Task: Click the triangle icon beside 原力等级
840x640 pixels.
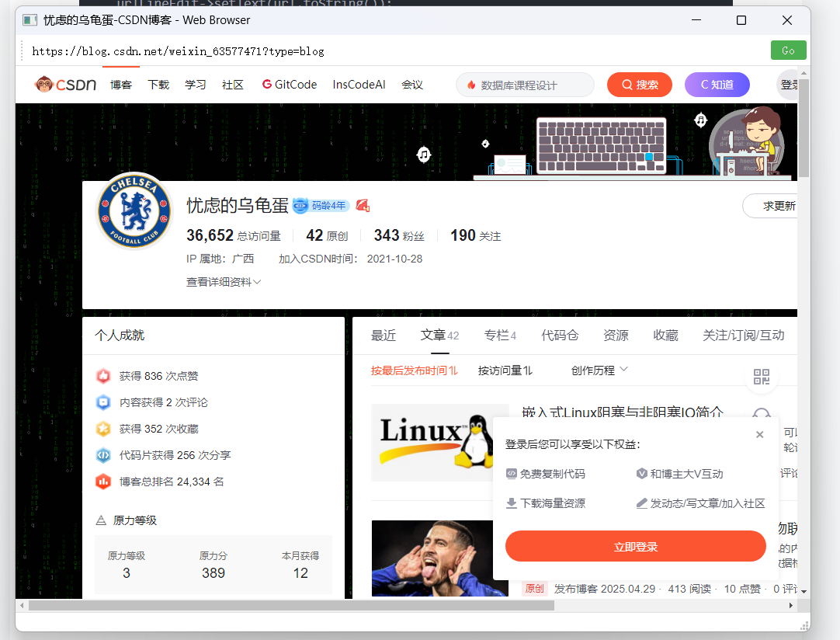Action: coord(101,520)
